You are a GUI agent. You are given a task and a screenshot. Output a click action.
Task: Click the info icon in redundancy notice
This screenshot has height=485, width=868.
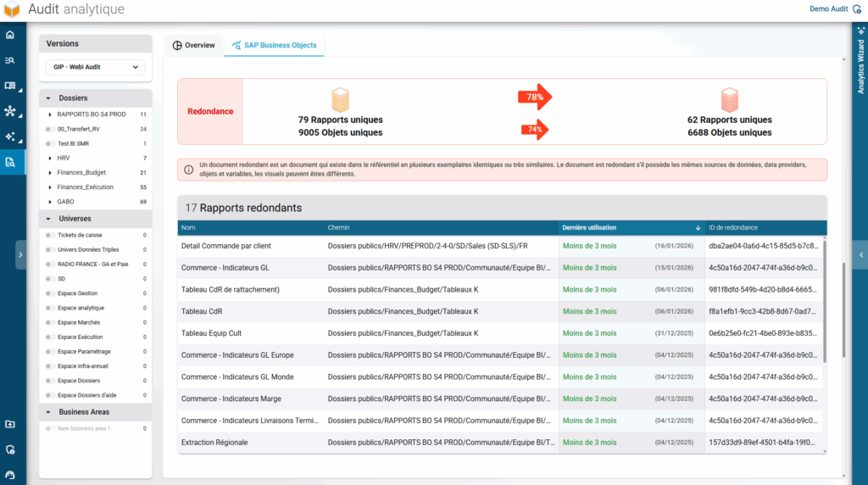pos(188,170)
